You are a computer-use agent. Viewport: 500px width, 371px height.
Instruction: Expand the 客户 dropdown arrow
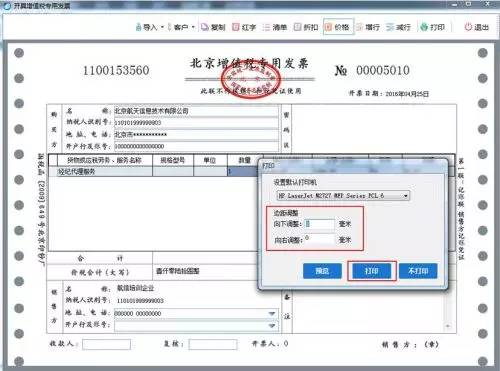click(x=193, y=27)
